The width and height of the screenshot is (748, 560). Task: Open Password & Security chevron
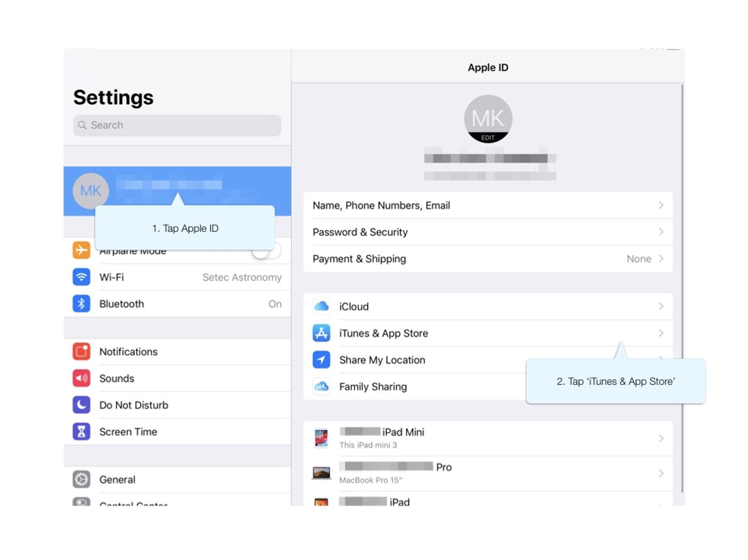tap(661, 232)
